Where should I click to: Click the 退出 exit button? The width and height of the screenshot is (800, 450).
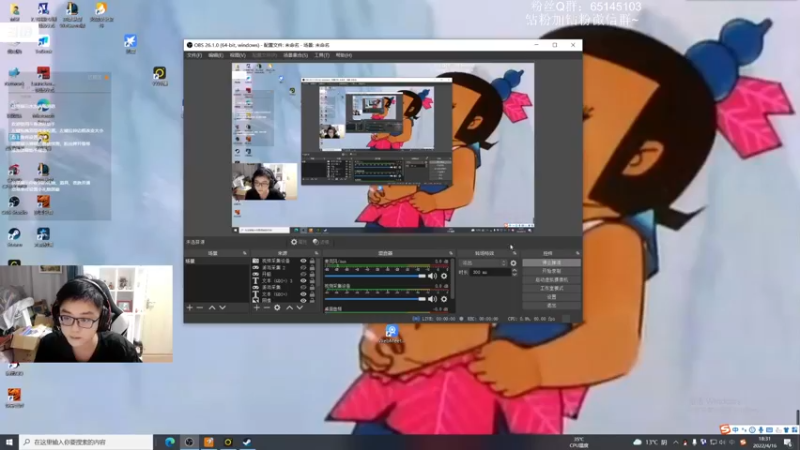[x=551, y=306]
